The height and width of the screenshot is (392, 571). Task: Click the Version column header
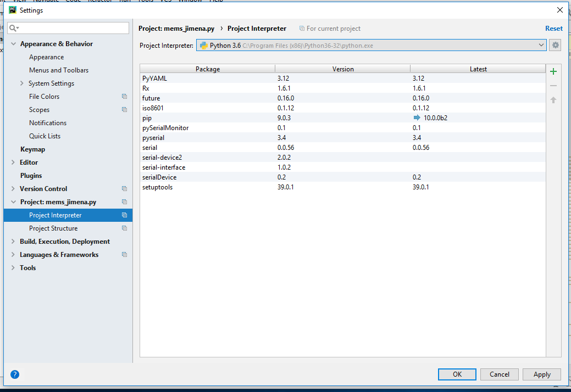343,69
